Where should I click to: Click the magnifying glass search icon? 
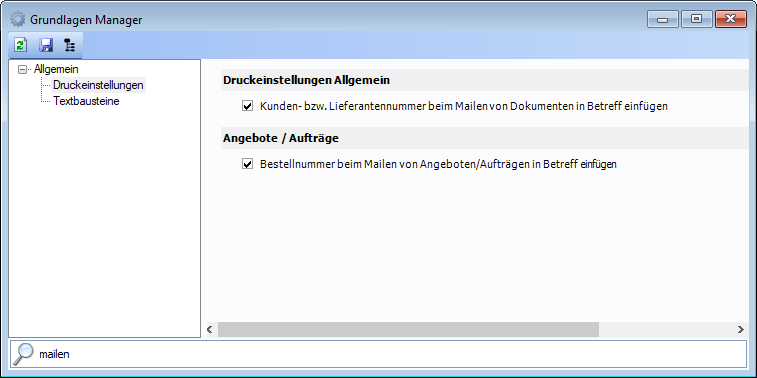pos(23,354)
